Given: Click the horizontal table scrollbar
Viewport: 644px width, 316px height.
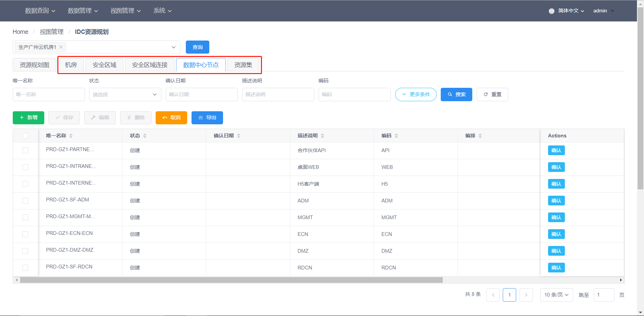Looking at the screenshot, I should click(x=231, y=280).
